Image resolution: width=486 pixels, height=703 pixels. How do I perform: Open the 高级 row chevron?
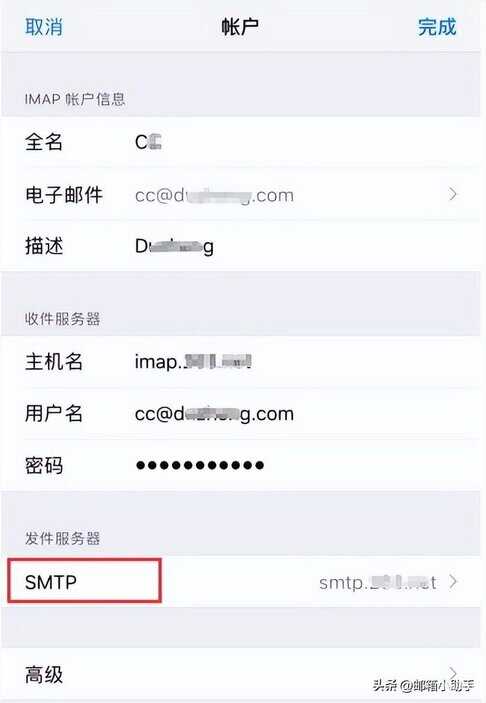tap(453, 673)
